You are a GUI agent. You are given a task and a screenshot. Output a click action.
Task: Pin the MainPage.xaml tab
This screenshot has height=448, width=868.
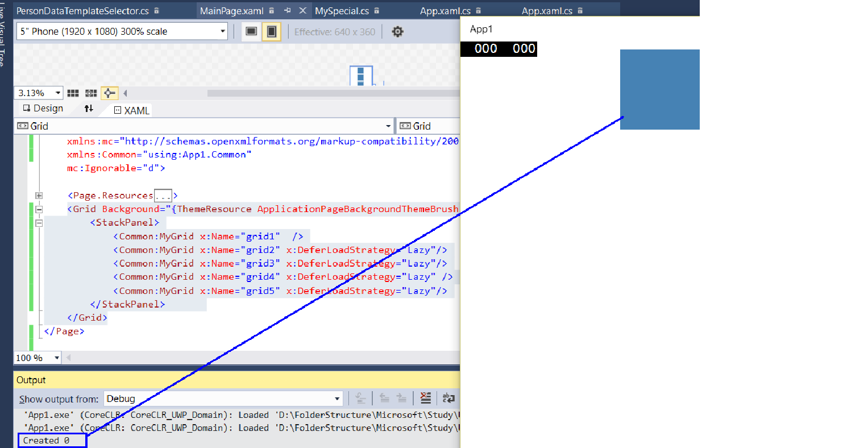pyautogui.click(x=288, y=11)
